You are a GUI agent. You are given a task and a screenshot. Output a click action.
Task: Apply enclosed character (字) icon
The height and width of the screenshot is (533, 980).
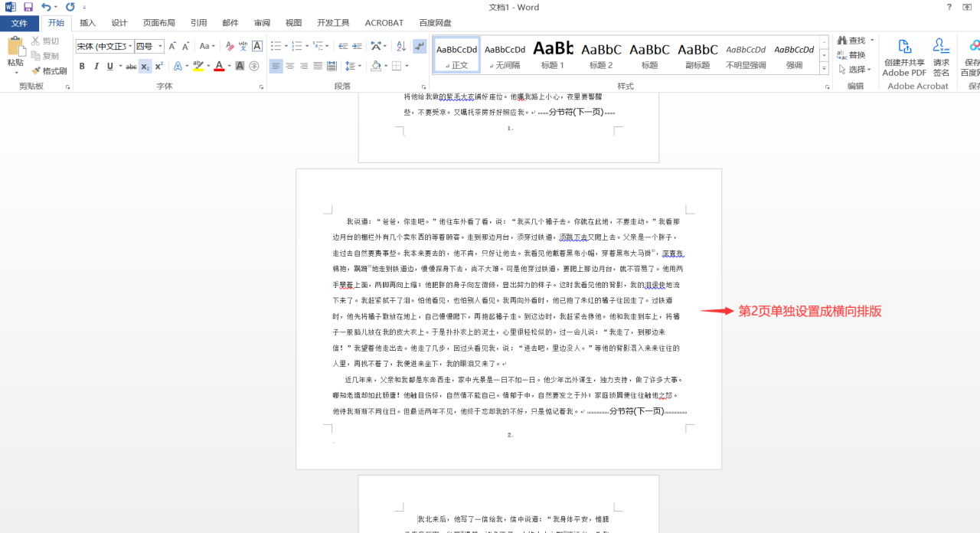(x=253, y=66)
